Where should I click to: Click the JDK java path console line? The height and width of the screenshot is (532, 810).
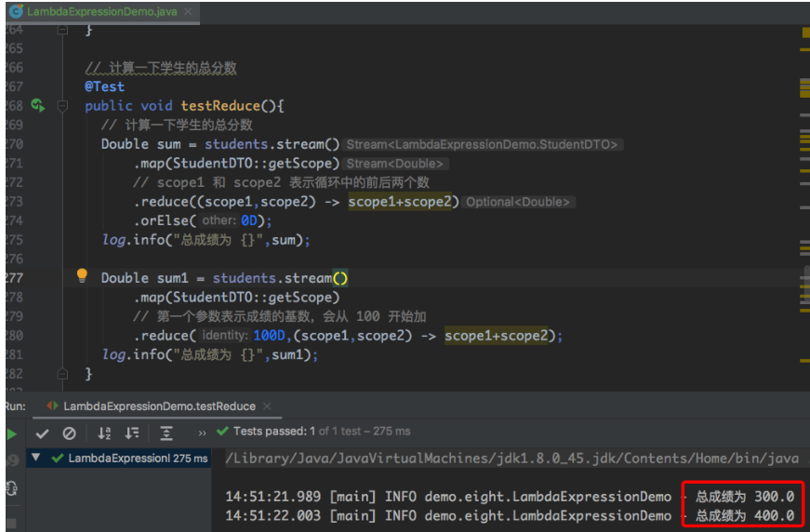coord(511,459)
